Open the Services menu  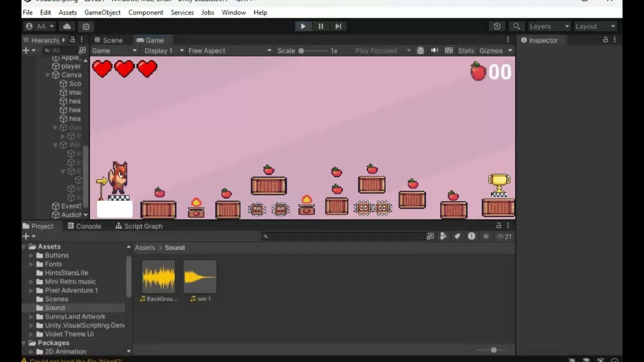[x=182, y=12]
